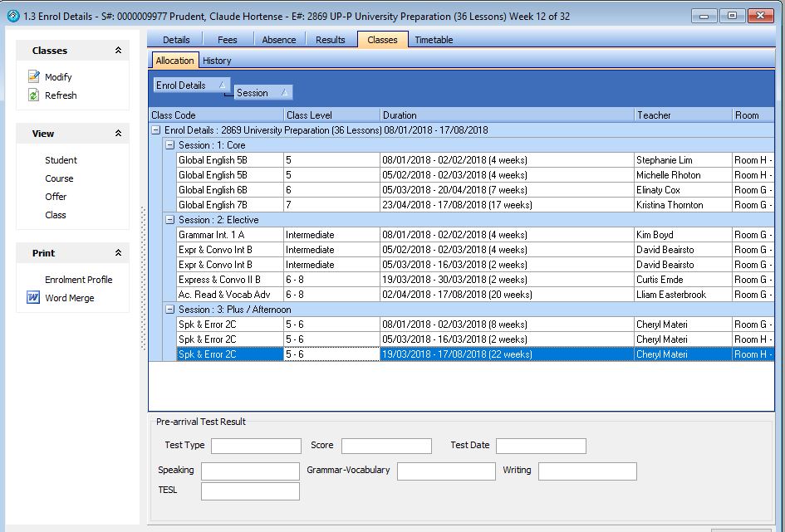Switch to the Timetable tab

(434, 40)
